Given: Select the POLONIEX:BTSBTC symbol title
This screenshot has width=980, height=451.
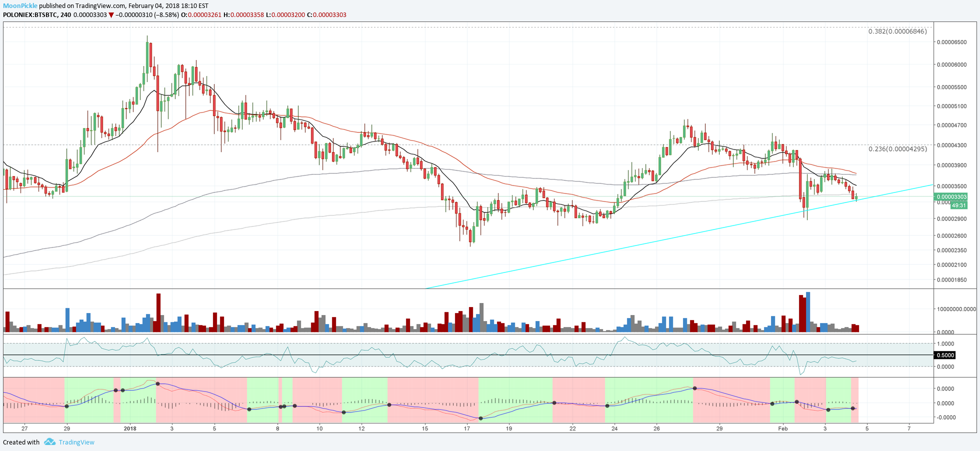Looking at the screenshot, I should (29, 15).
